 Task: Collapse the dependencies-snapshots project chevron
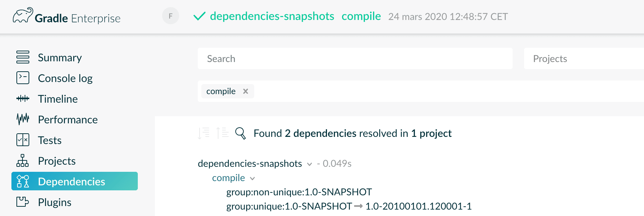click(310, 164)
